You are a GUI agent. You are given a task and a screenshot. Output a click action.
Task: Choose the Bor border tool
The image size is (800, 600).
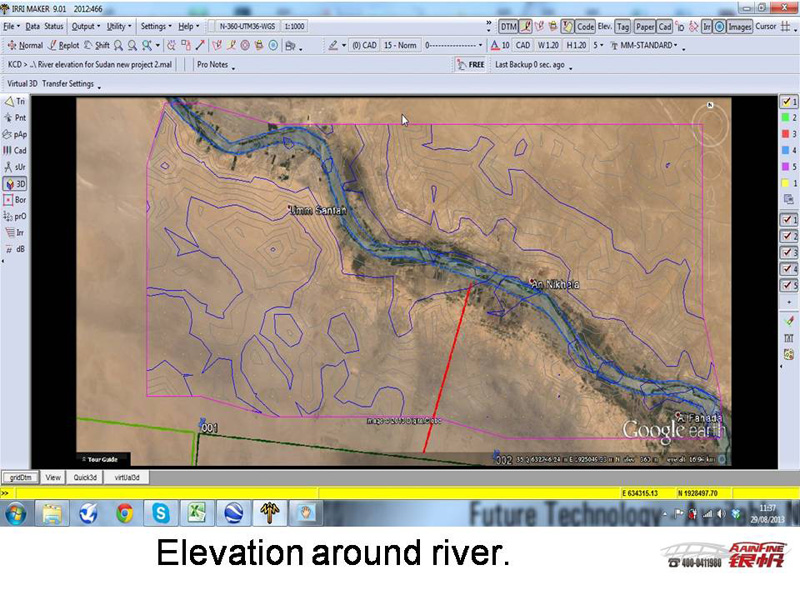point(15,200)
